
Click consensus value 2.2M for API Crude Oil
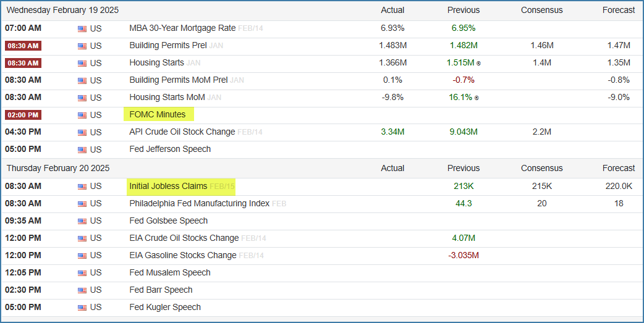pos(542,132)
